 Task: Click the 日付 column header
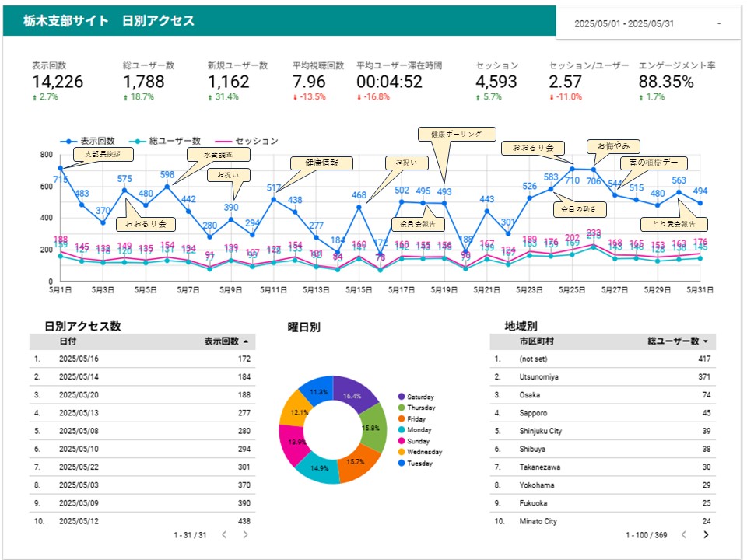68,341
